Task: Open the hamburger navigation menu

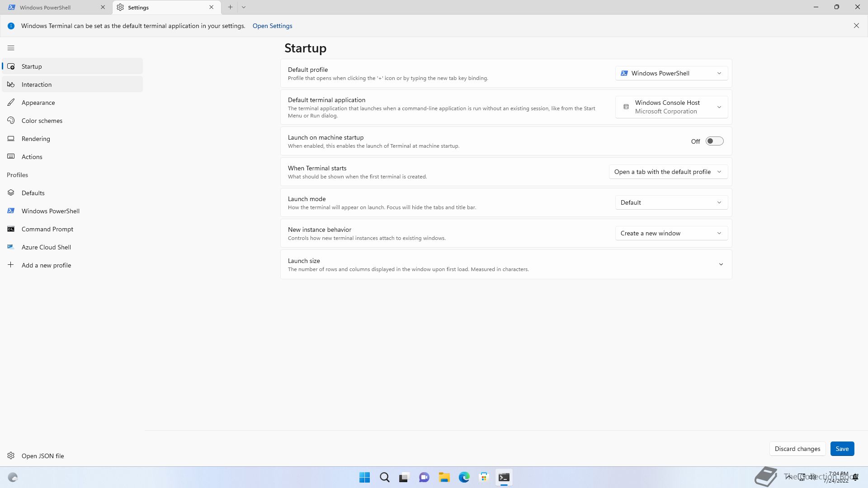Action: click(11, 48)
